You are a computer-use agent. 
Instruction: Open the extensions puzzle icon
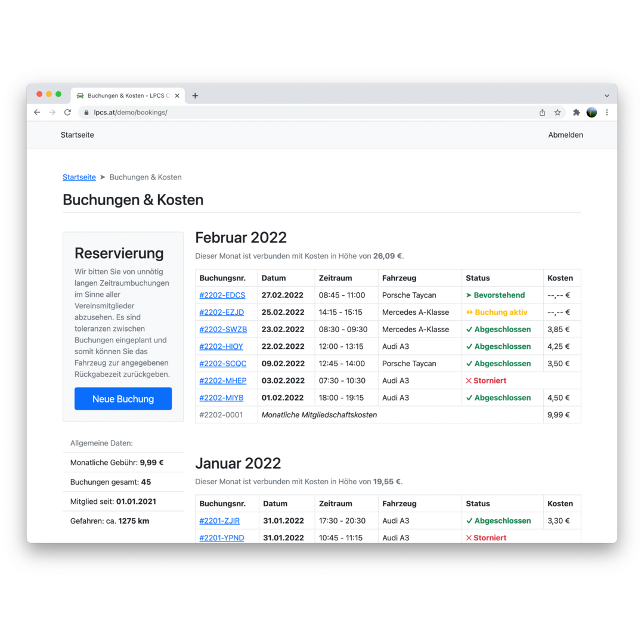[577, 112]
